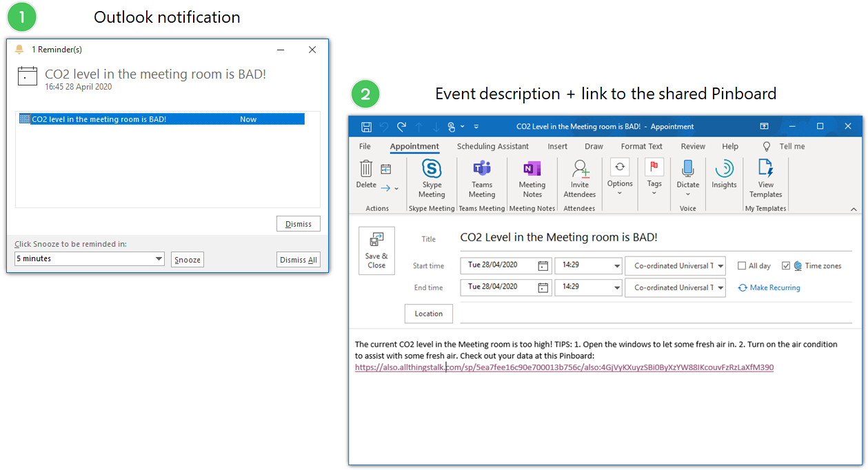The height and width of the screenshot is (470, 868).
Task: Add a Teams Meeting to the appointment
Action: coord(482,178)
